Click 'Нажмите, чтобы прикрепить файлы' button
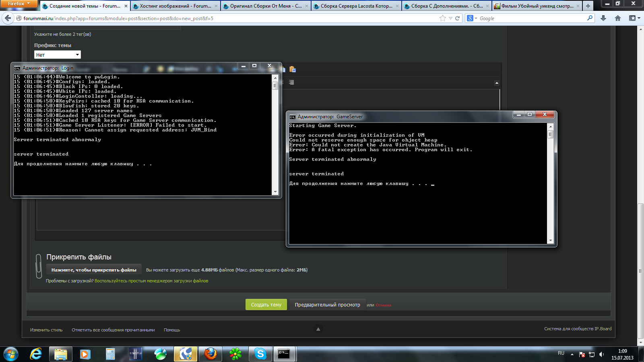 (x=94, y=270)
